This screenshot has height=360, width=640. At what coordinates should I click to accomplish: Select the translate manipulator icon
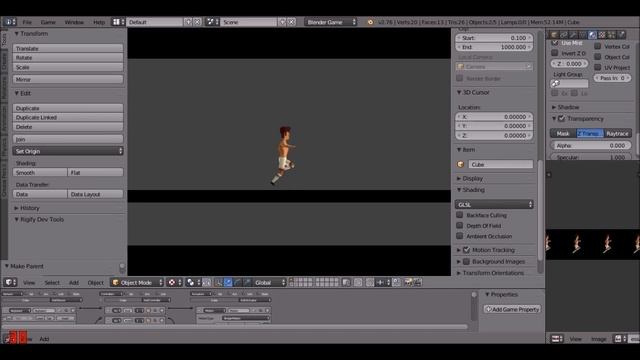(x=228, y=282)
